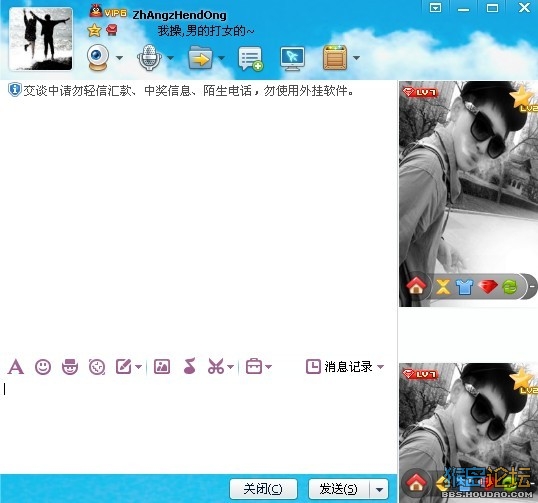
Task: Open the contact's profile avatar photo
Action: click(x=41, y=38)
